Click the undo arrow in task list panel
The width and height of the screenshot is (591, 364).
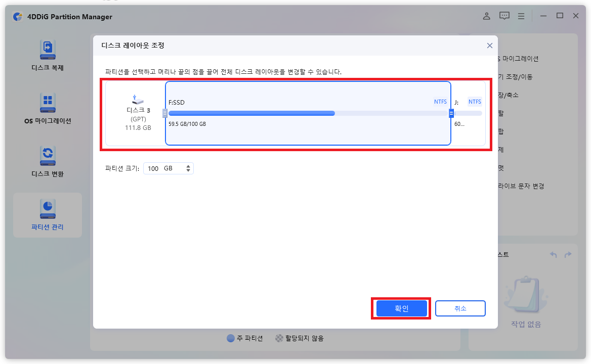point(553,254)
